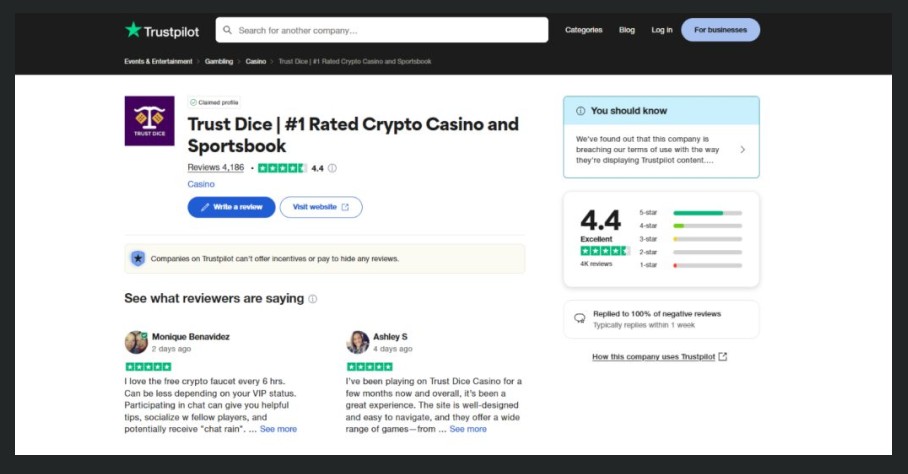Expand Monique Benavidez's review with See more

point(279,429)
